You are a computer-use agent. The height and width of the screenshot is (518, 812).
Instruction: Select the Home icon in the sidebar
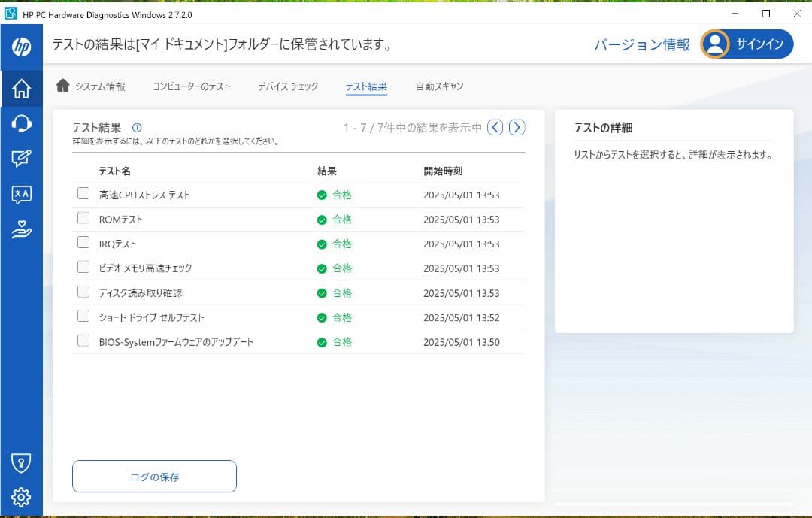point(21,86)
